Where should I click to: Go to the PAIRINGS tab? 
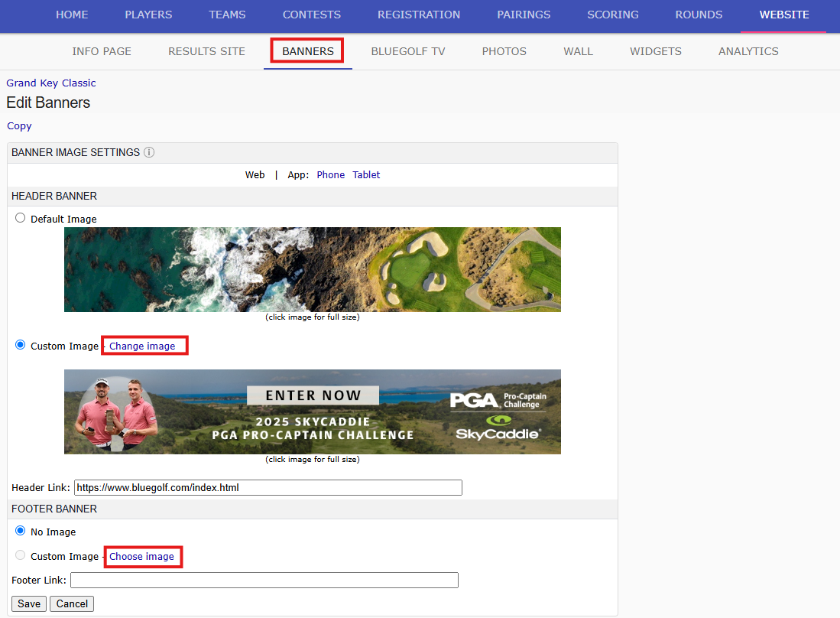pyautogui.click(x=524, y=15)
